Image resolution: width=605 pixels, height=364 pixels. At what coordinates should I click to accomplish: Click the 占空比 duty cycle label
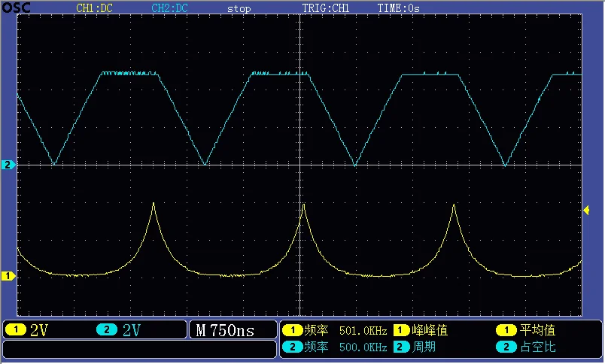(x=537, y=347)
